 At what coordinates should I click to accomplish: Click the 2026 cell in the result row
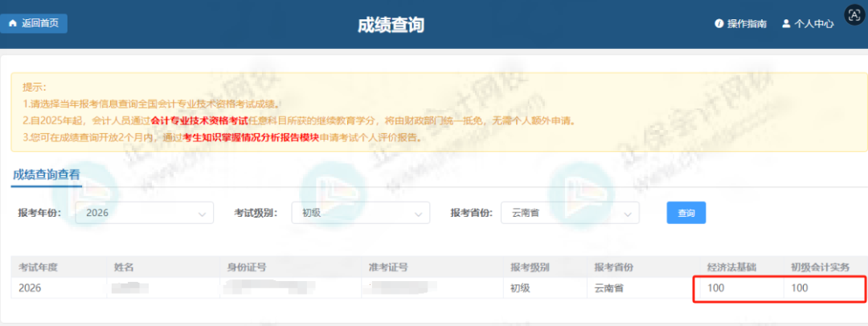[x=30, y=288]
